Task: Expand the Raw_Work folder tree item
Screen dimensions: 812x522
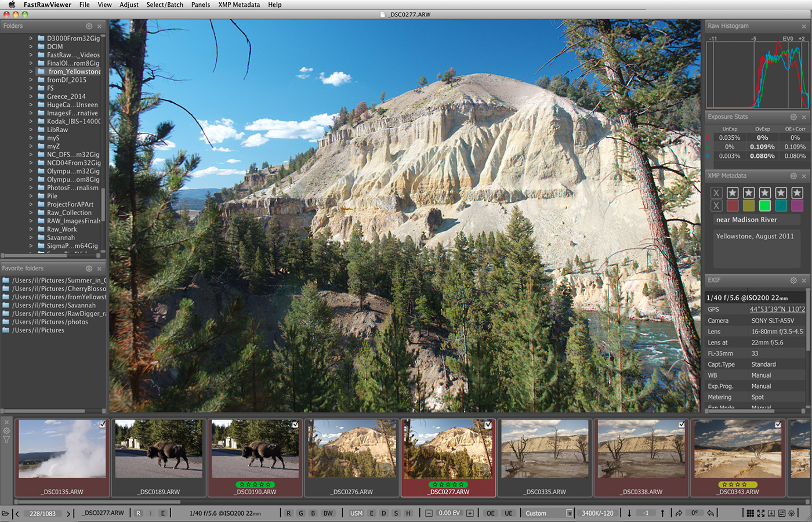Action: click(x=32, y=229)
